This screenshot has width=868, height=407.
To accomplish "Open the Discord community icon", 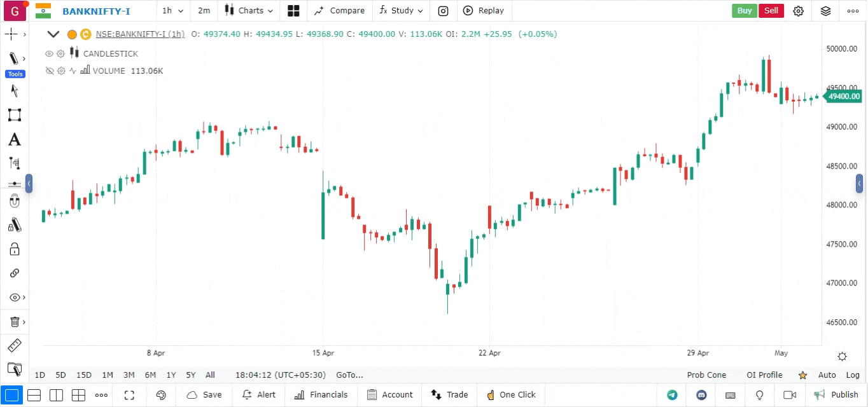I will coord(701,395).
